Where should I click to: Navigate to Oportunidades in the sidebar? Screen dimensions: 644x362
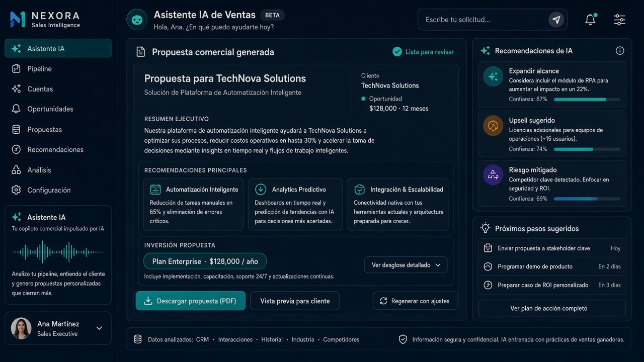pyautogui.click(x=58, y=109)
